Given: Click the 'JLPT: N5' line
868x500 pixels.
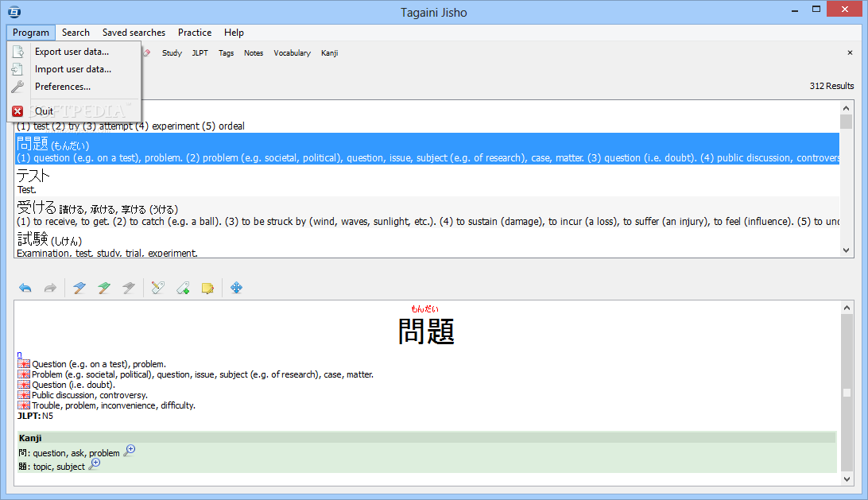Looking at the screenshot, I should pos(36,416).
